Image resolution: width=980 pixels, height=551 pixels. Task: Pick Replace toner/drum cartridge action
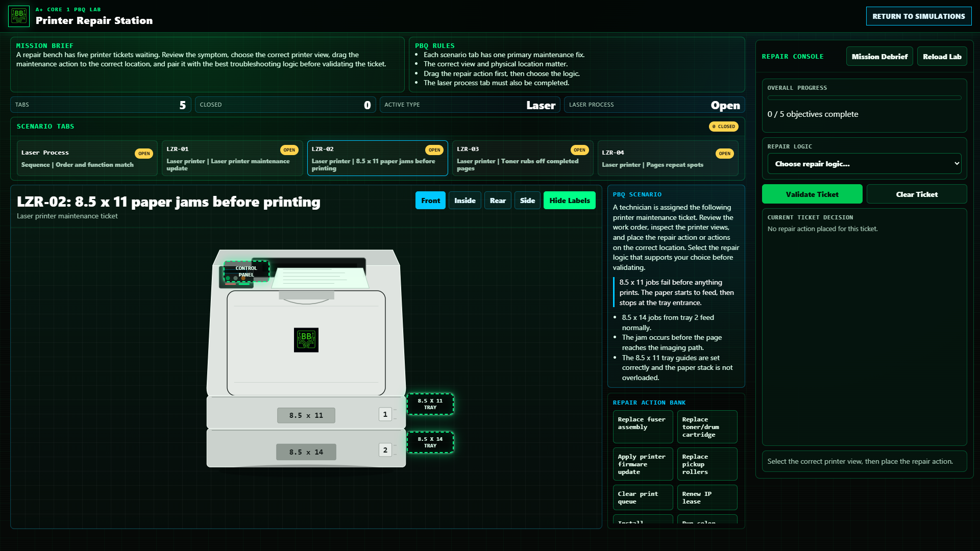click(x=707, y=427)
